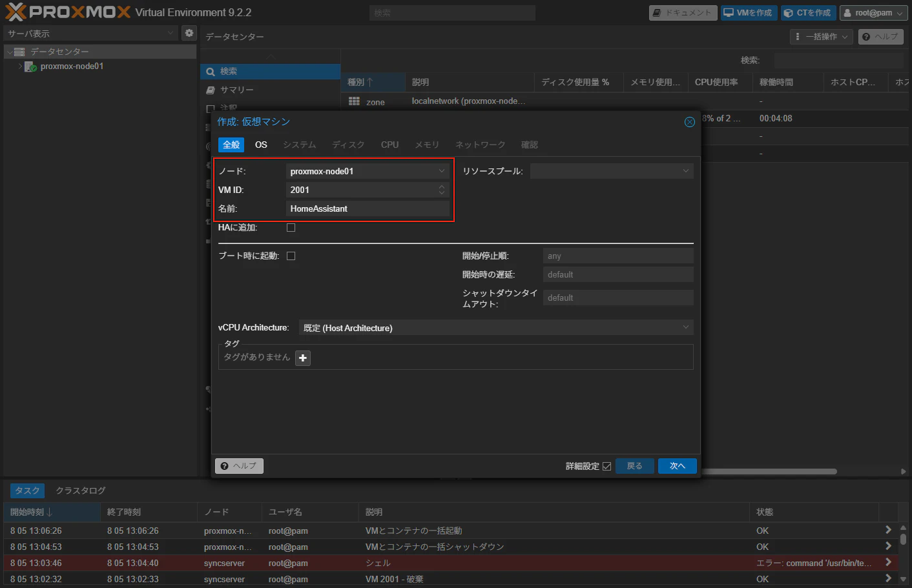Open the 一括操作 bulk actions menu
Viewport: 912px width, 588px height.
pyautogui.click(x=822, y=37)
